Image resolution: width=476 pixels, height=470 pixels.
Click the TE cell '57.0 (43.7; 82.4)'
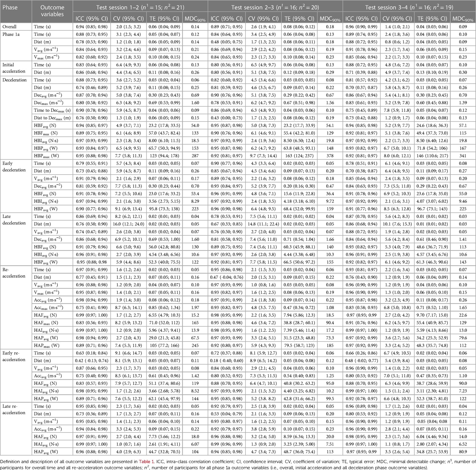click(164, 133)
